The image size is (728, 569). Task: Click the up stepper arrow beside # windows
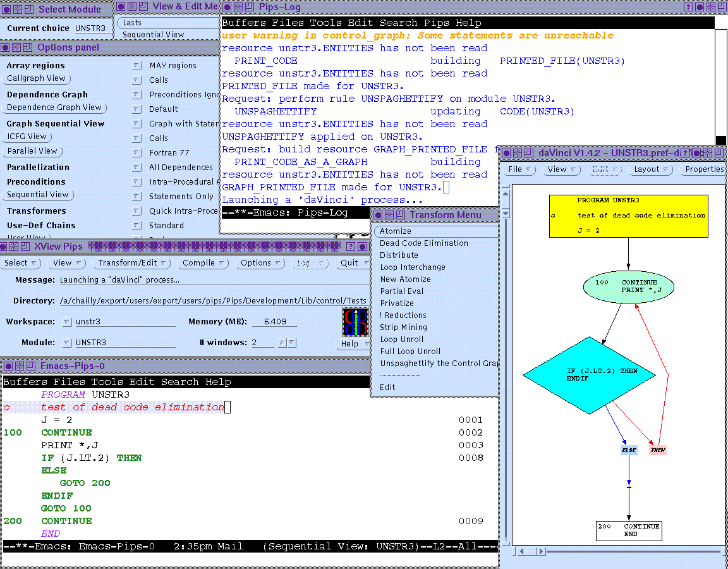pyautogui.click(x=282, y=342)
